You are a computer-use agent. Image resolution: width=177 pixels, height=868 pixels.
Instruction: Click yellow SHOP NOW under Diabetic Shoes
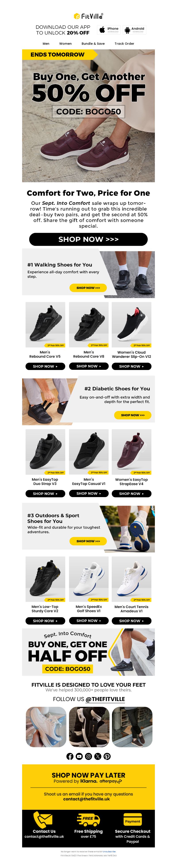point(133,415)
